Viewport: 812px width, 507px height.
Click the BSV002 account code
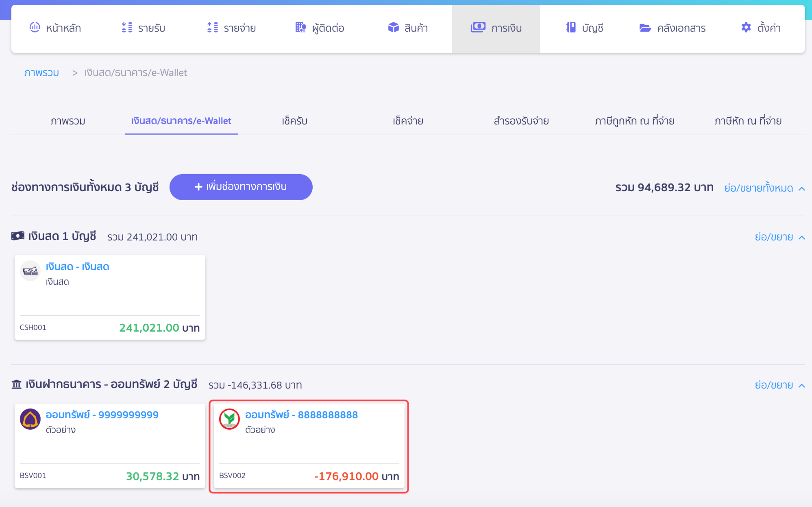point(232,475)
